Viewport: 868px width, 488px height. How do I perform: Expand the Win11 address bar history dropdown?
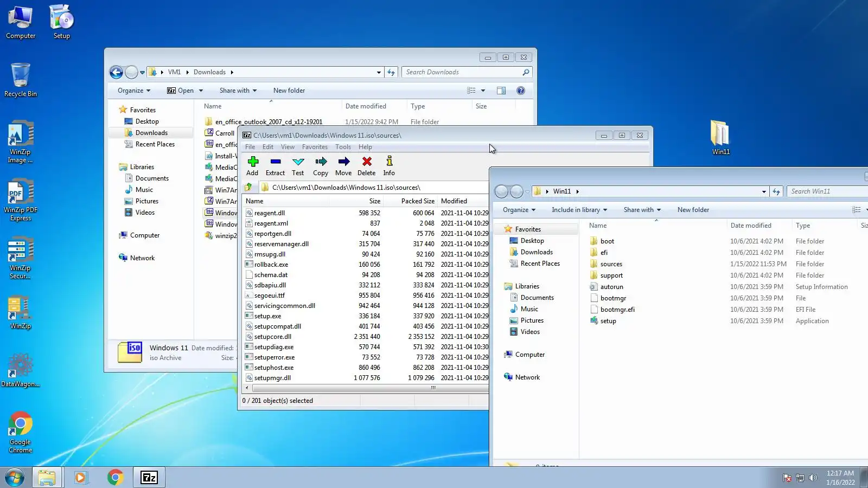coord(764,191)
